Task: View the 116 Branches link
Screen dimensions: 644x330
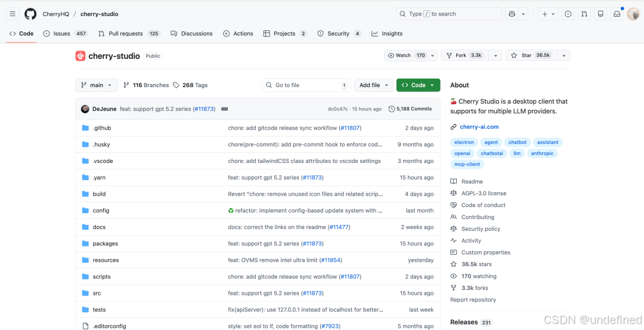Action: 146,85
